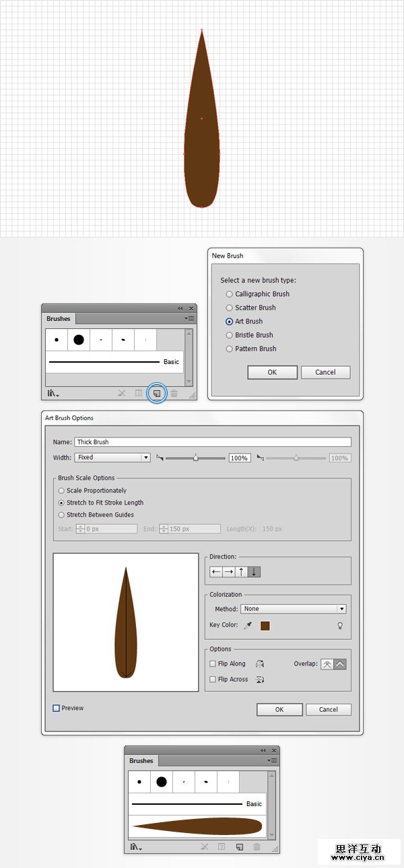Viewport: 404px width, 868px height.
Task: Click the Key Color eyedropper icon
Action: [x=248, y=626]
